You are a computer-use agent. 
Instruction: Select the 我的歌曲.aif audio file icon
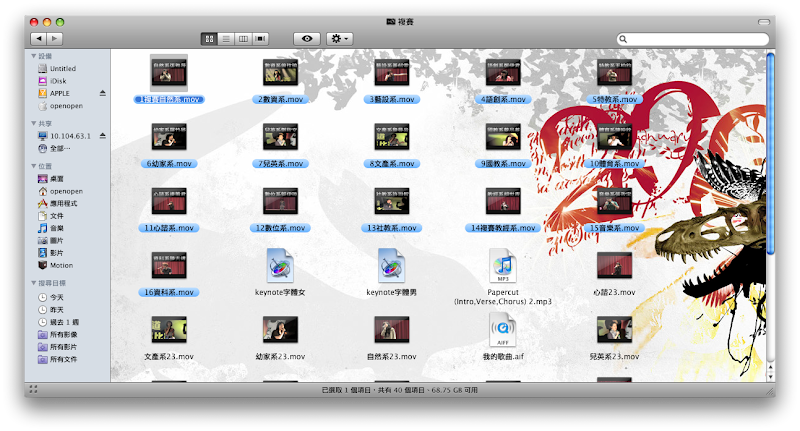click(503, 329)
